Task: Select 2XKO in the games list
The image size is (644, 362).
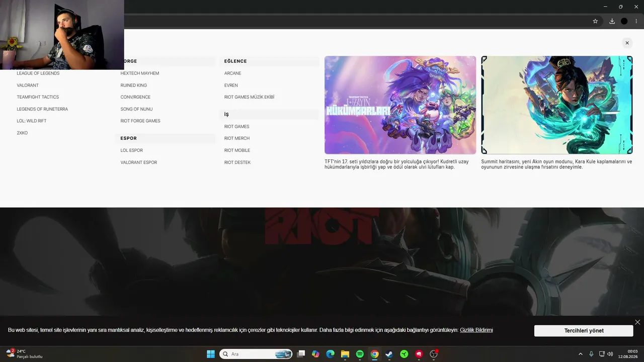Action: tap(22, 133)
